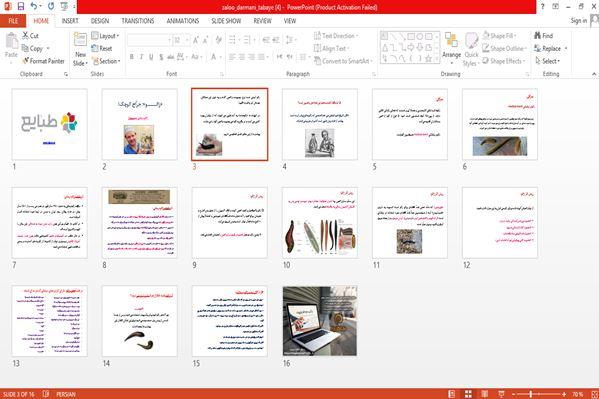The height and width of the screenshot is (399, 599).
Task: Open the Shape Outline dropdown
Action: click(x=505, y=48)
